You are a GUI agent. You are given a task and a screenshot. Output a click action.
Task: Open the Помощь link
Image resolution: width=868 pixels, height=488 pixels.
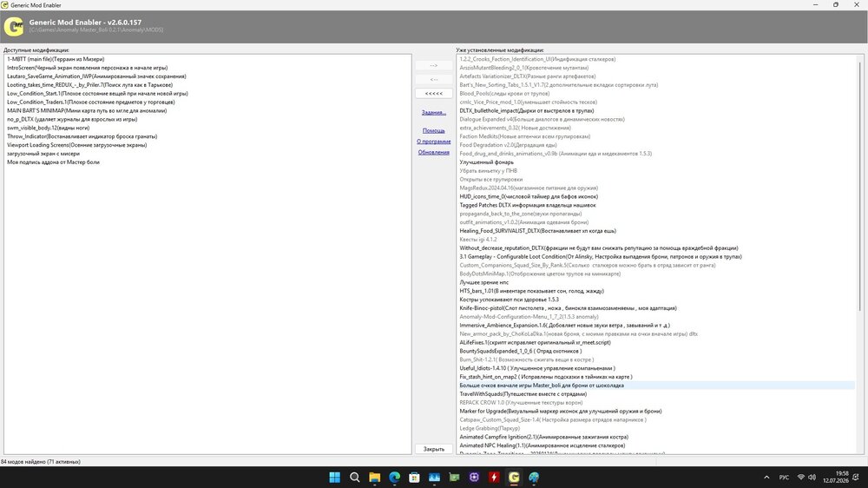(433, 131)
